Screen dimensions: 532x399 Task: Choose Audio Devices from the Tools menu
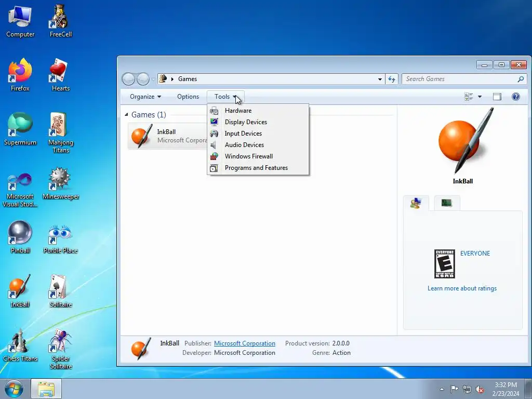pos(258,145)
